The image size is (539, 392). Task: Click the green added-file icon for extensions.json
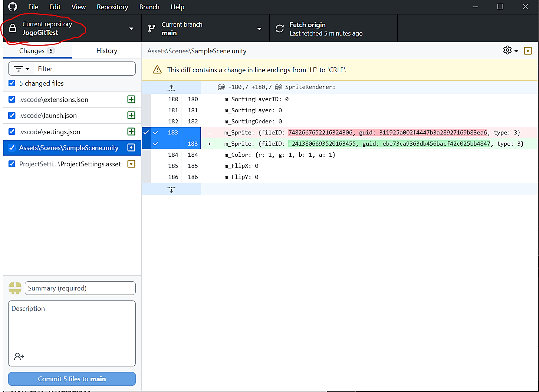(131, 99)
